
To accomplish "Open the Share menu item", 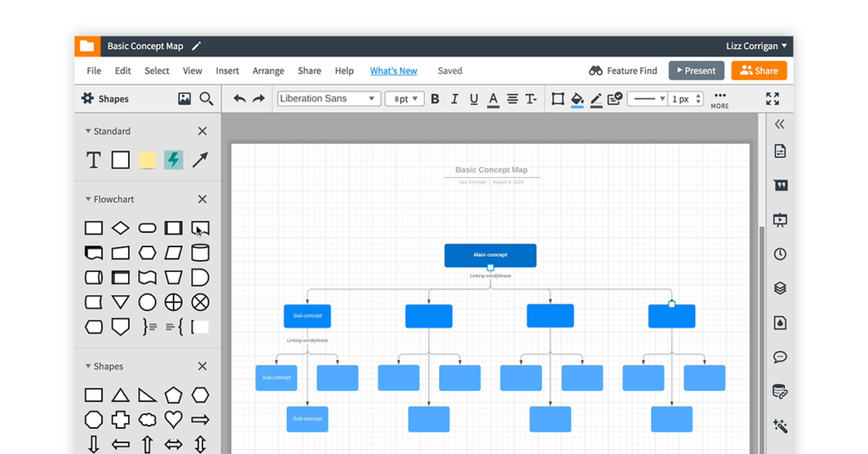I will point(309,71).
